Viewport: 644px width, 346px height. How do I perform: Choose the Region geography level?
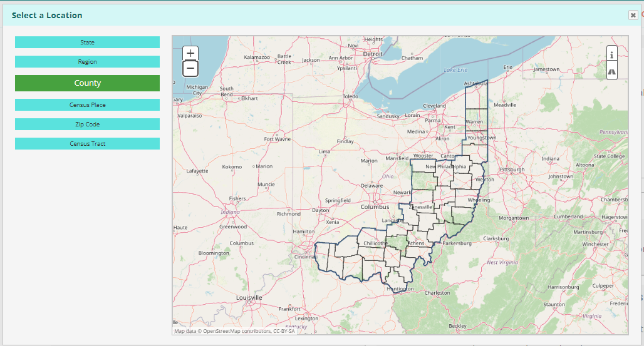[87, 62]
